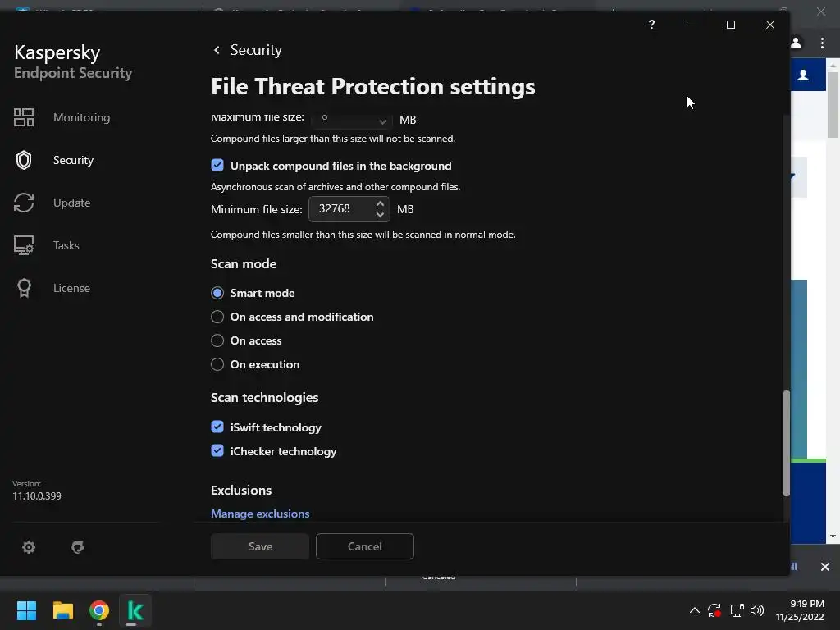Click the Minimum file size field showing 32768

point(349,209)
